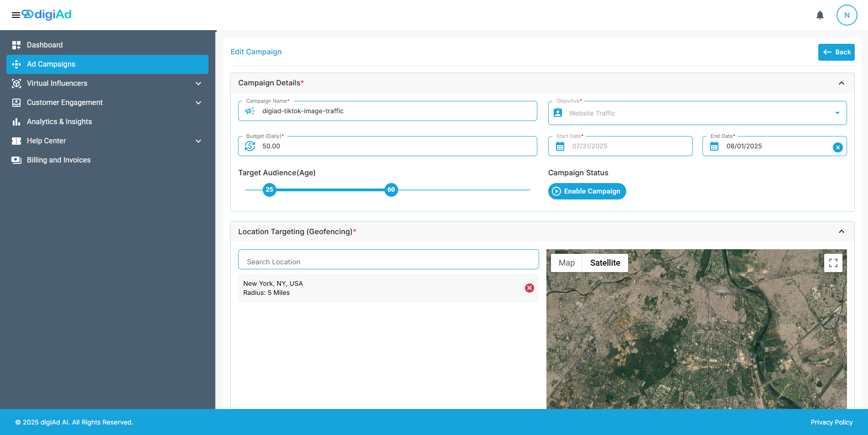Click 'Target Audience(Age)' label
The height and width of the screenshot is (435, 868).
277,173
